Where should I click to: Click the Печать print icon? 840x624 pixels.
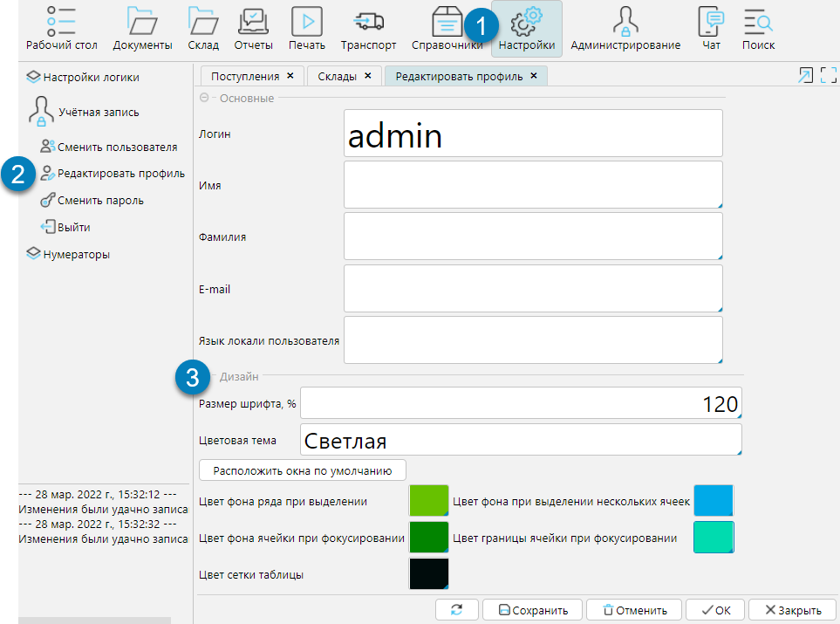tap(307, 28)
